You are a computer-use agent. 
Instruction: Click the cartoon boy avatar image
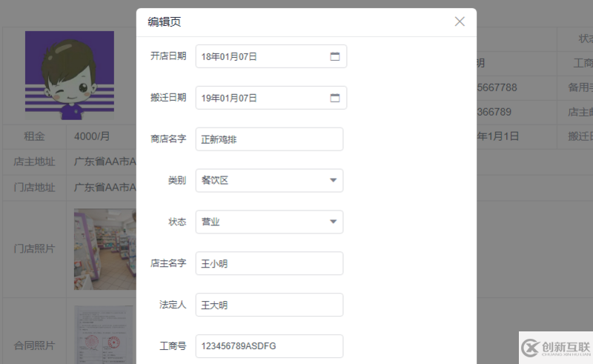point(70,76)
